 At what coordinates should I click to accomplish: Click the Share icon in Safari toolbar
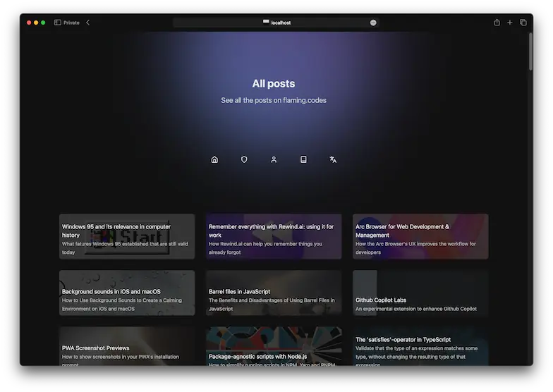(x=497, y=23)
